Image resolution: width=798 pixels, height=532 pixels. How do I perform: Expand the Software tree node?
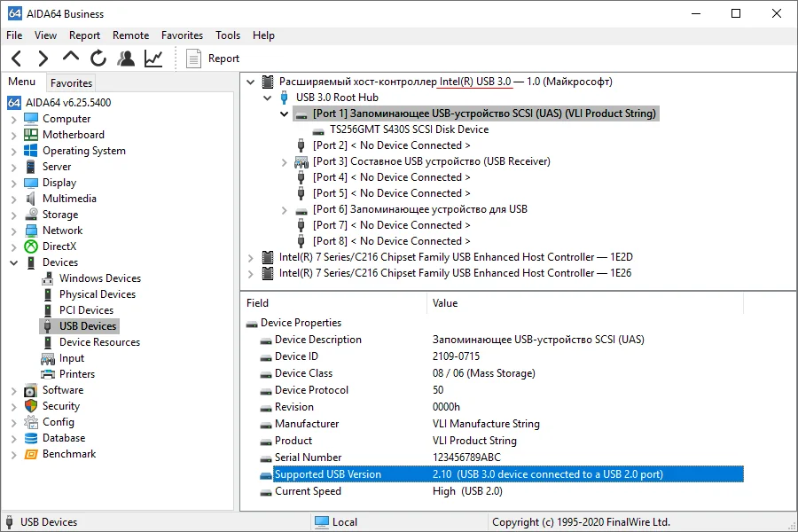point(13,391)
